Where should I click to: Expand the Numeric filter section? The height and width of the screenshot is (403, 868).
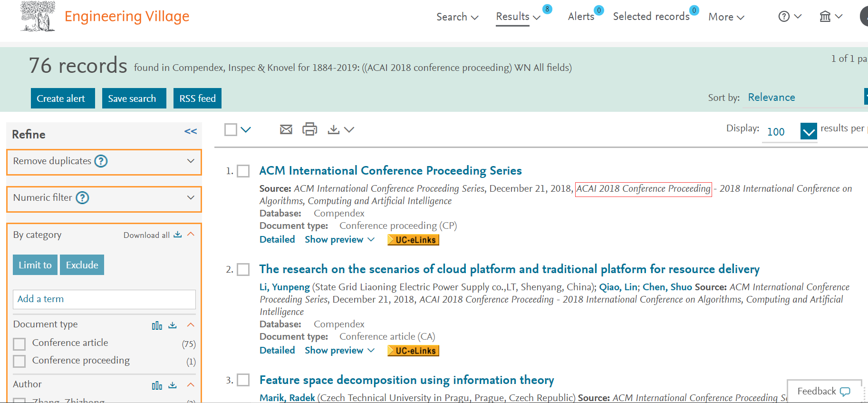191,197
